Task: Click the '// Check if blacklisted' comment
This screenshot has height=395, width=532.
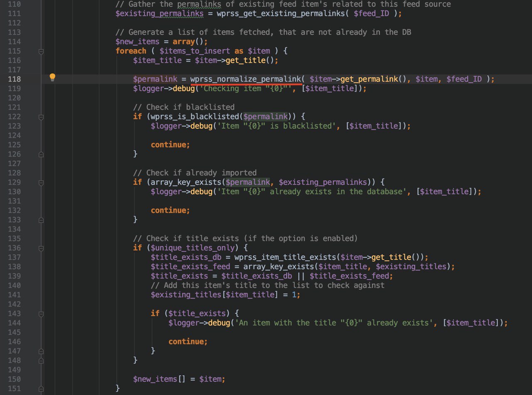Action: click(x=184, y=107)
